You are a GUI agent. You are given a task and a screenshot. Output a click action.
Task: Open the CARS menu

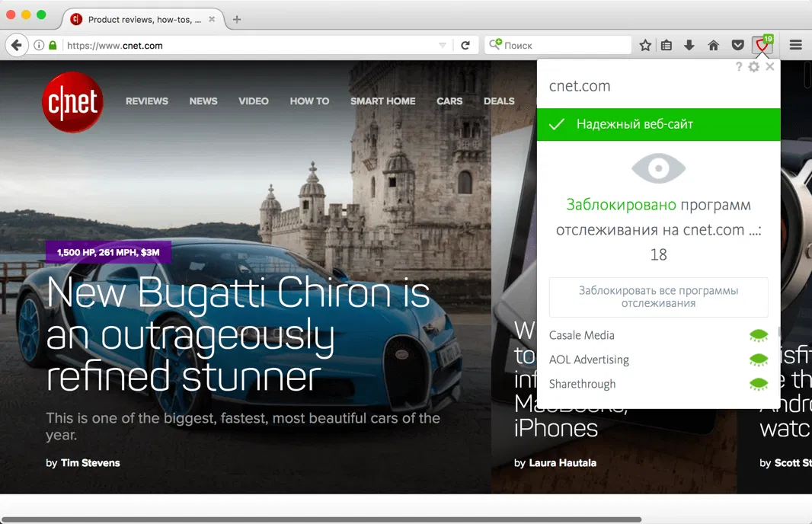449,101
